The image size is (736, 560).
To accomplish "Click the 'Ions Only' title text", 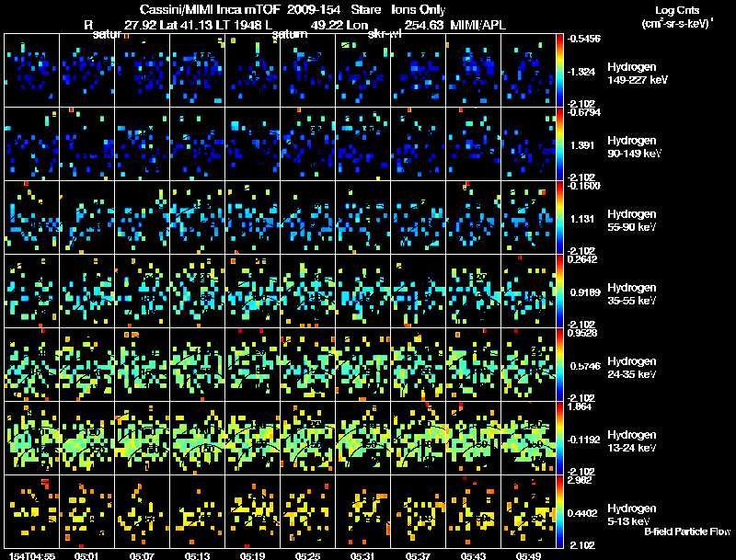I will point(419,9).
